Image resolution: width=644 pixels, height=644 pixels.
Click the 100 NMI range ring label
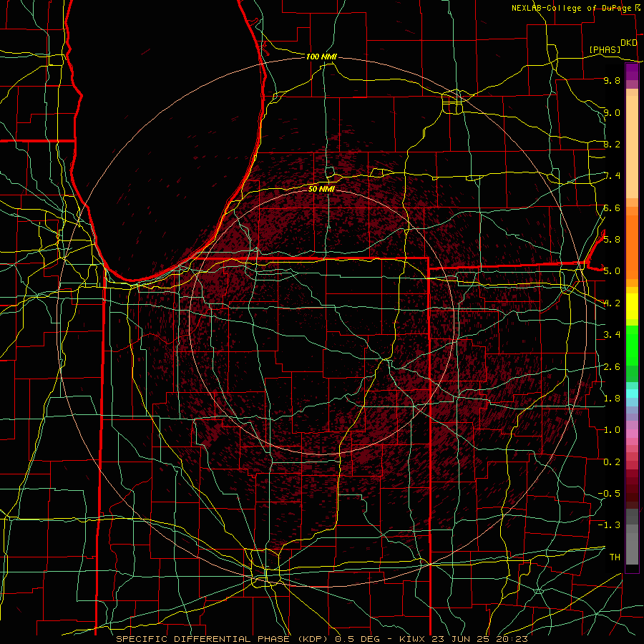tap(321, 57)
